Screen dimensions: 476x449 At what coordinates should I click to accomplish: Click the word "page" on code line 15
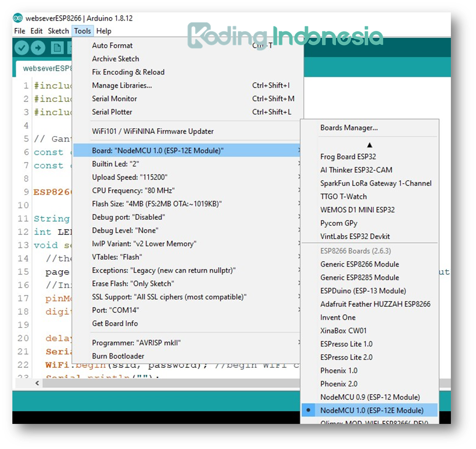click(57, 272)
